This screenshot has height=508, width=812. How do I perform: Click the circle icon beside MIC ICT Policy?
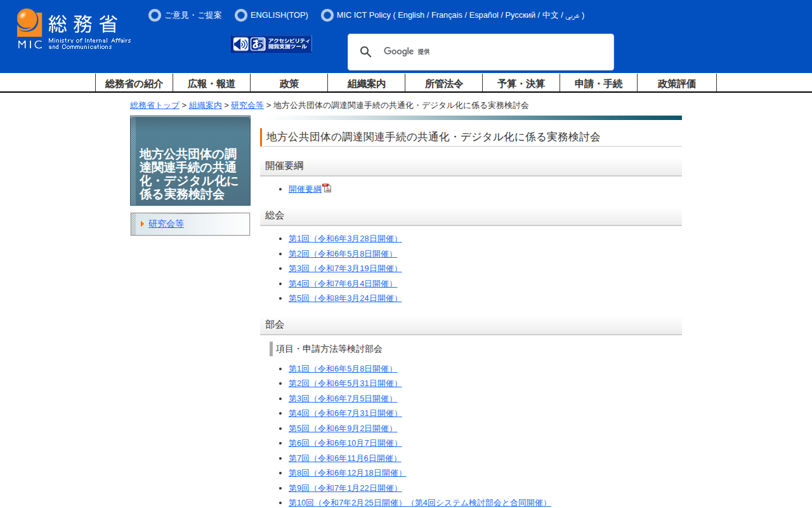coord(327,15)
